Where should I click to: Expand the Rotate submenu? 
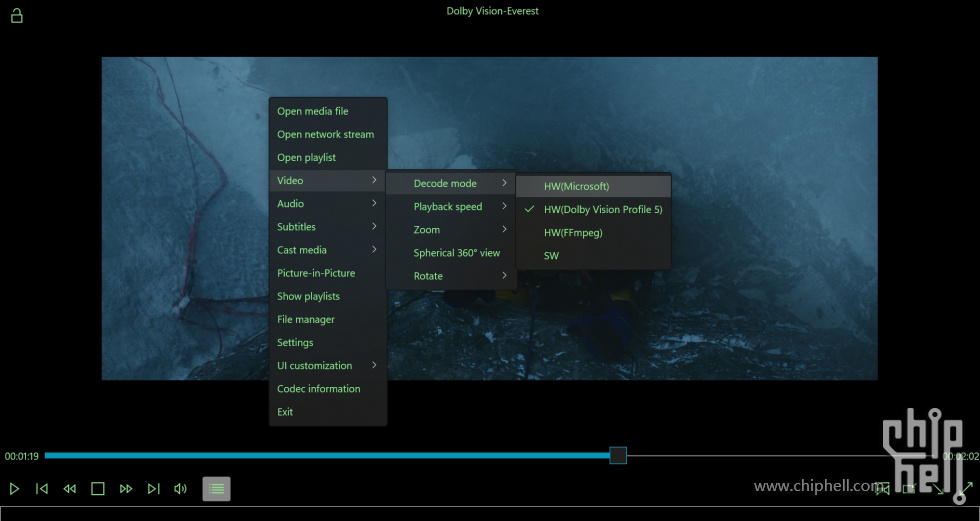pyautogui.click(x=451, y=276)
